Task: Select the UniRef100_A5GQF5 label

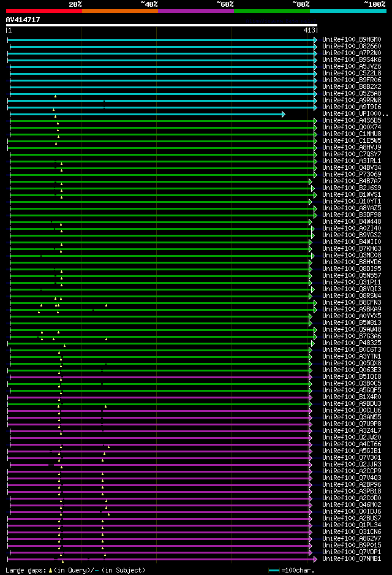Action: tap(352, 390)
